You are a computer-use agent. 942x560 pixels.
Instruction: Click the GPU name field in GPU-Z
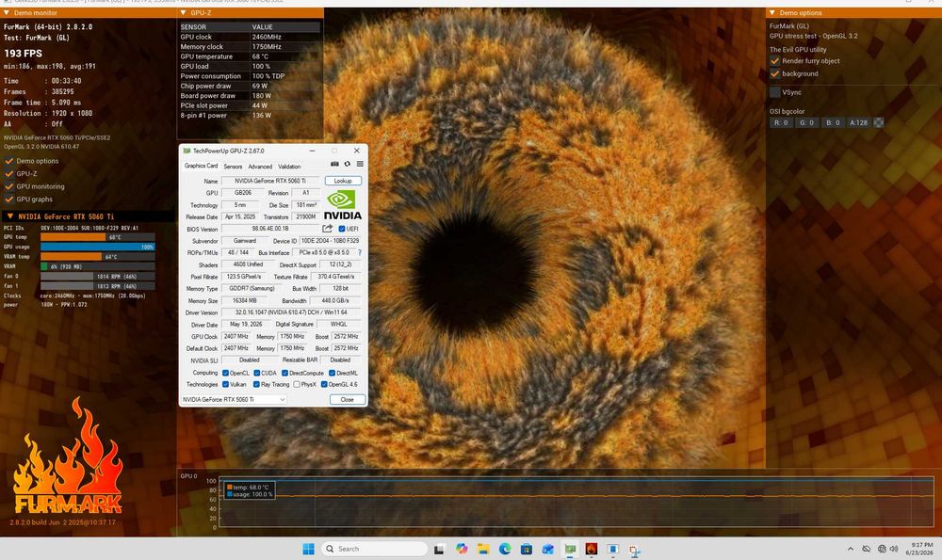point(270,181)
